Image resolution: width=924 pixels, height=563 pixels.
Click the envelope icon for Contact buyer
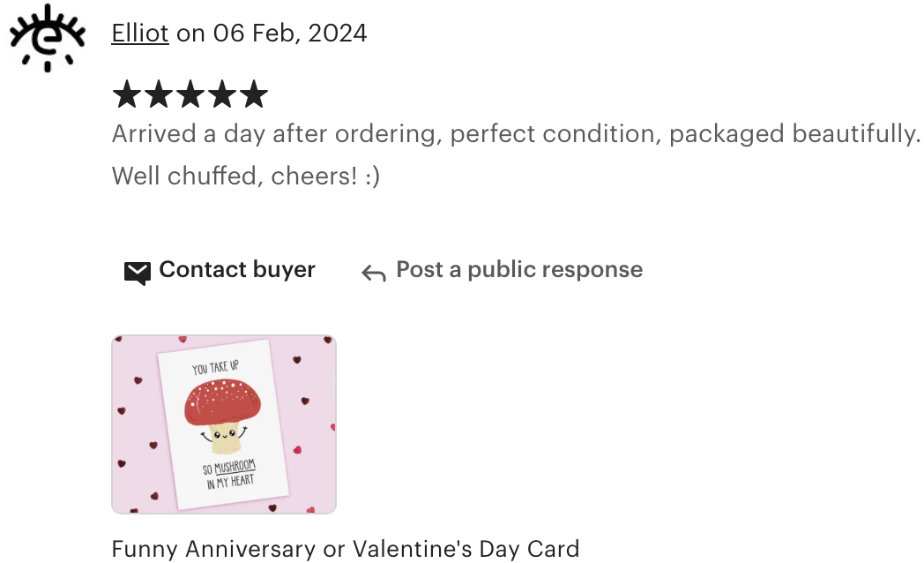[x=138, y=273]
